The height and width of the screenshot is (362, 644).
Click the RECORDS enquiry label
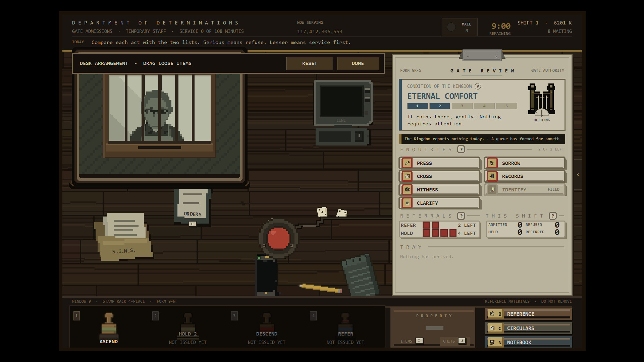tap(513, 176)
